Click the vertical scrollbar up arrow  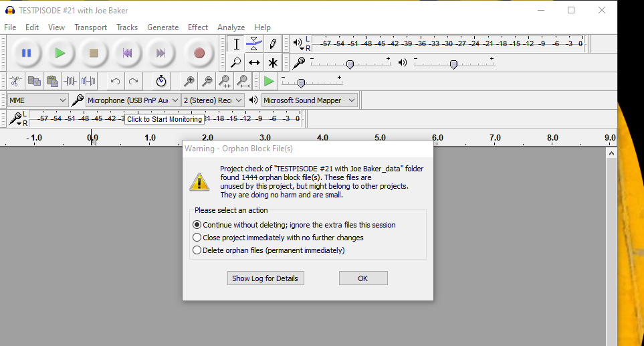[x=611, y=153]
